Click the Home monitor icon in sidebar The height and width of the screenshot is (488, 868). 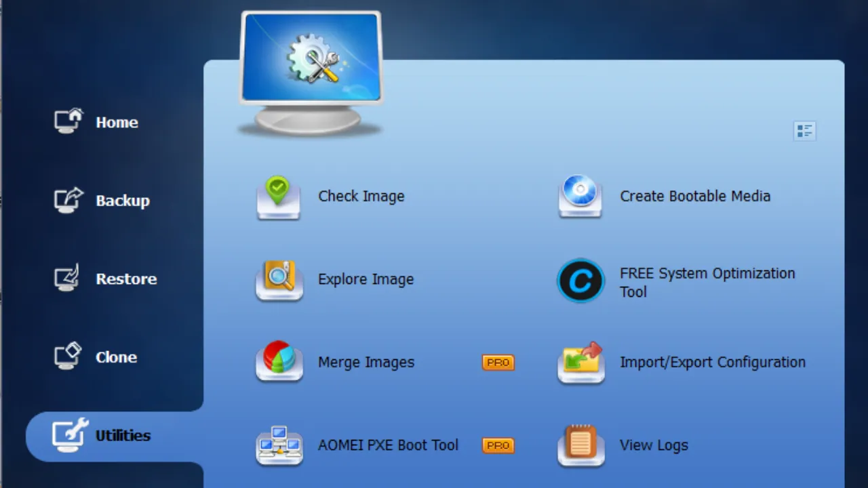coord(68,121)
